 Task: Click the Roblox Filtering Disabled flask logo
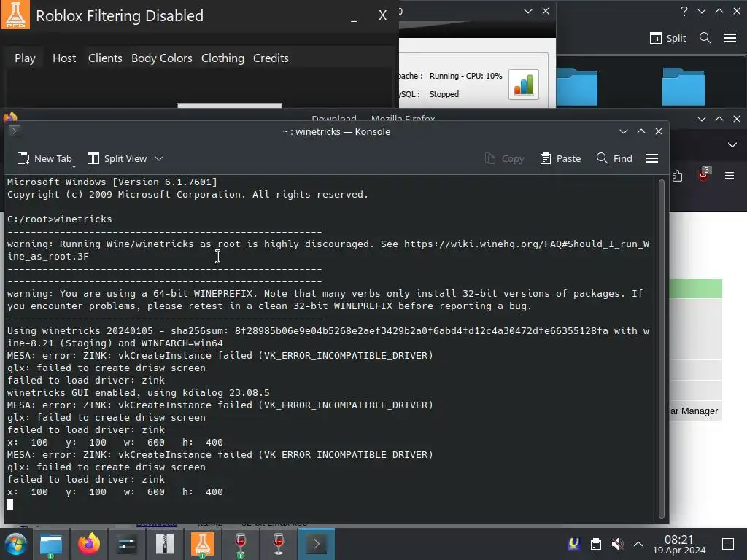click(15, 15)
